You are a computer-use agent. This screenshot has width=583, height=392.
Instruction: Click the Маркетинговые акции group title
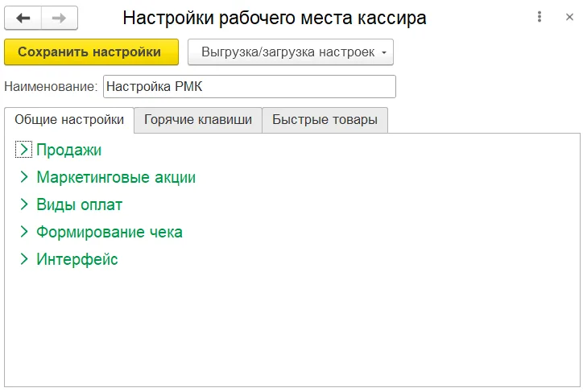[x=116, y=177]
